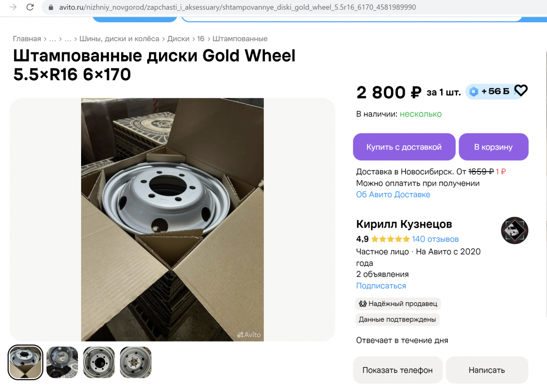Go to Шины, диски и колёса category

click(x=119, y=39)
